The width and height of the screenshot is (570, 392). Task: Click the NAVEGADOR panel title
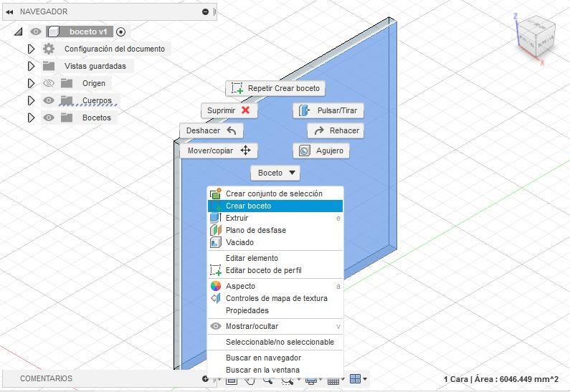point(44,11)
